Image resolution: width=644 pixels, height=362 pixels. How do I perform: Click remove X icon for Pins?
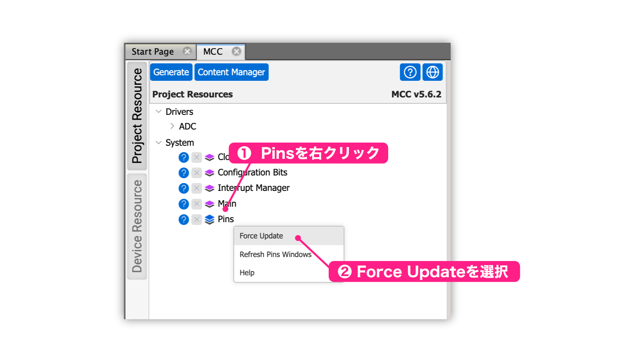[x=197, y=219]
